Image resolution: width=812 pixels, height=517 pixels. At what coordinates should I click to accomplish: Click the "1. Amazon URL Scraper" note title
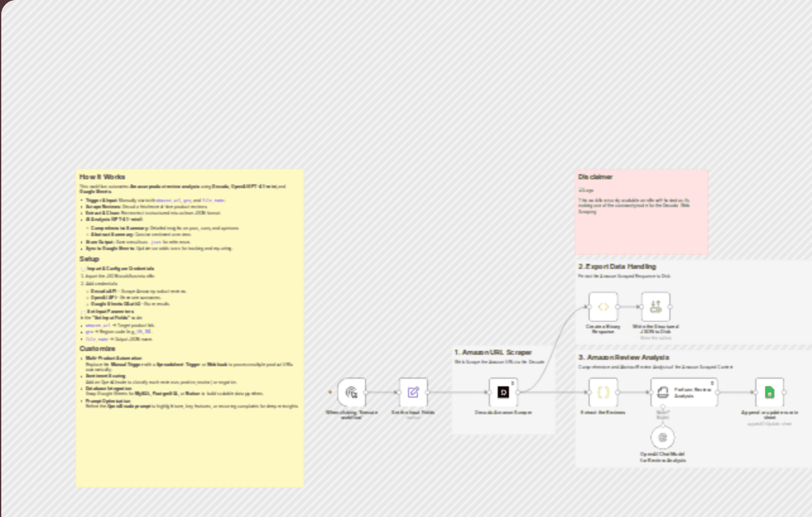coord(493,353)
